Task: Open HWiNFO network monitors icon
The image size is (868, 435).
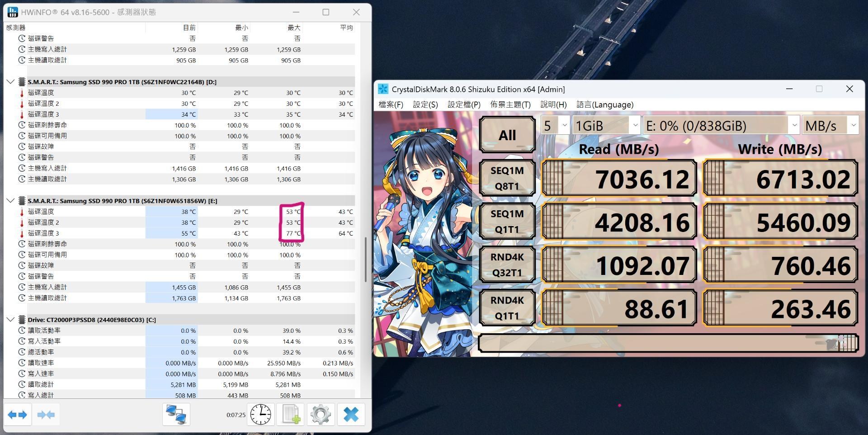Action: click(x=176, y=415)
